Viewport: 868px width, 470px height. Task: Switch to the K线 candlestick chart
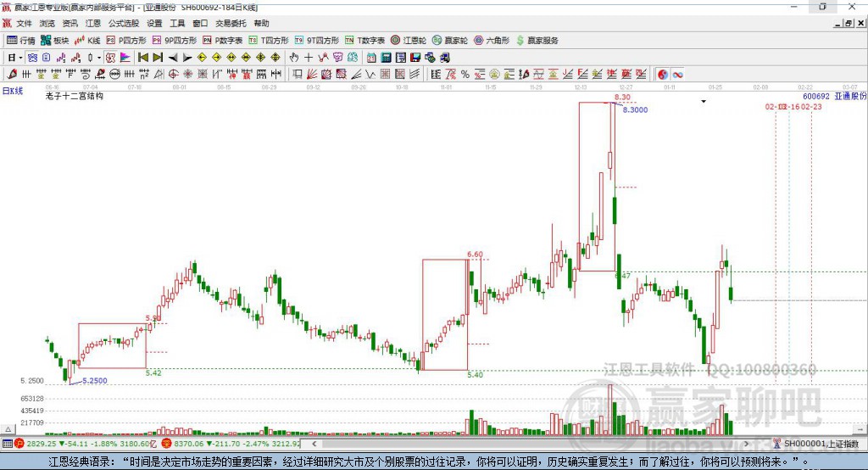87,41
